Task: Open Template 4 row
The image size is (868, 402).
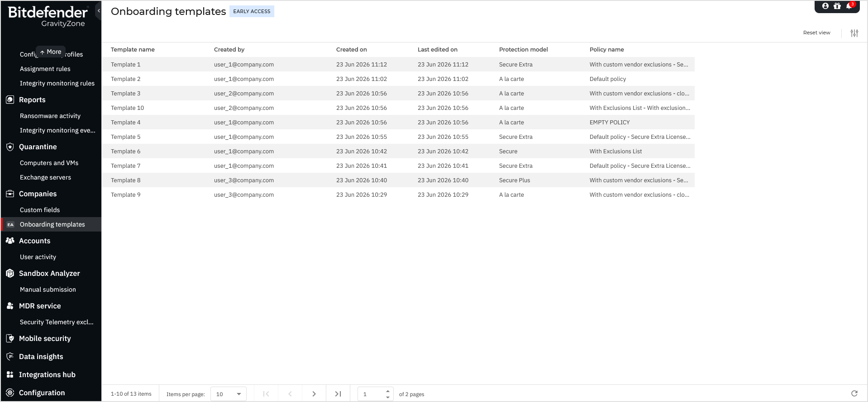Action: pyautogui.click(x=398, y=122)
